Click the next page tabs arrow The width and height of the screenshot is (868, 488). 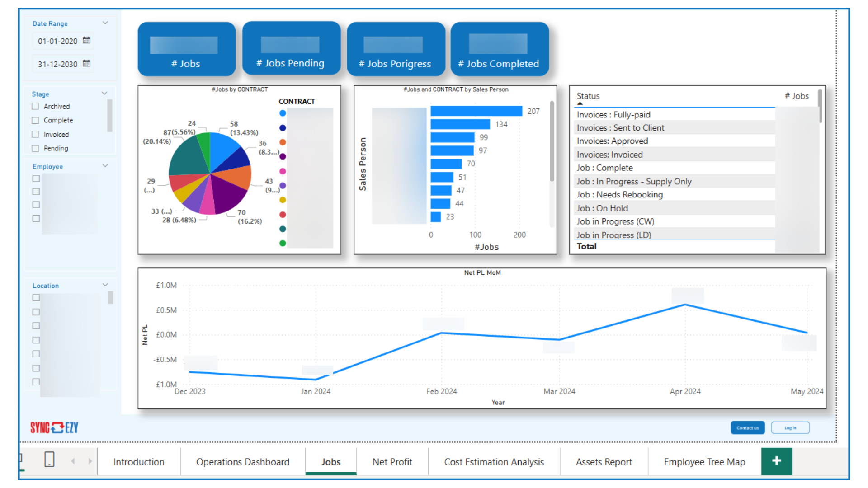[x=90, y=461]
